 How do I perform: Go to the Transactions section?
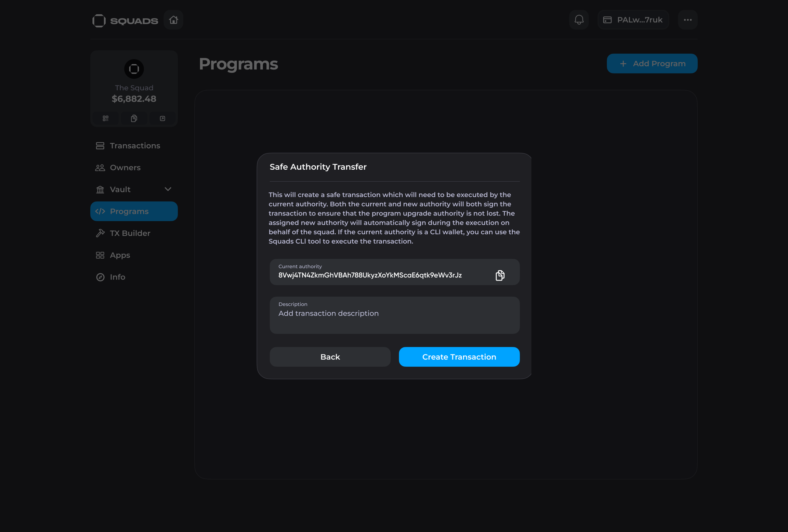pos(135,146)
